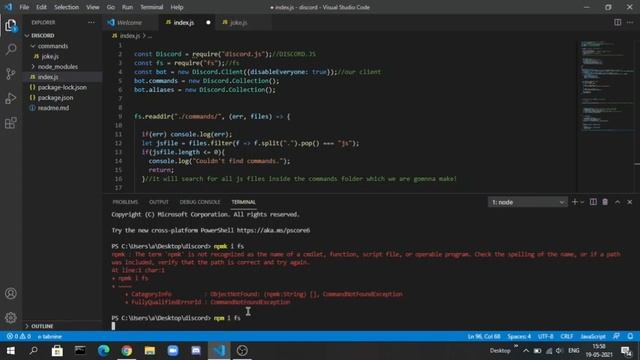Change end of line sequence CRLF
Screen dimensions: 640x360
[567, 336]
